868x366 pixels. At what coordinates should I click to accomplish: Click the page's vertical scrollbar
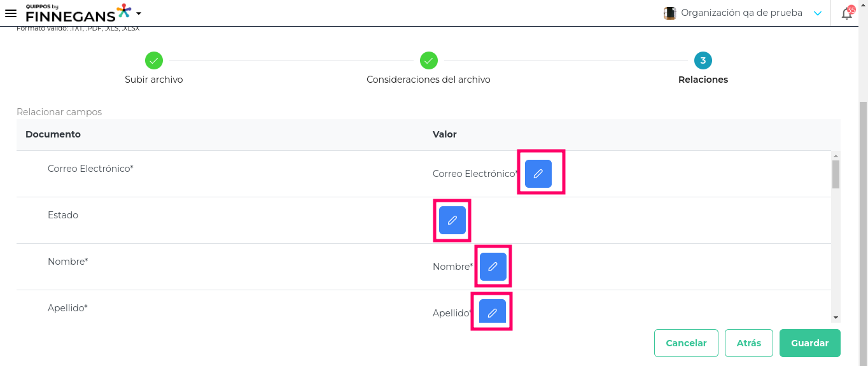(863, 223)
